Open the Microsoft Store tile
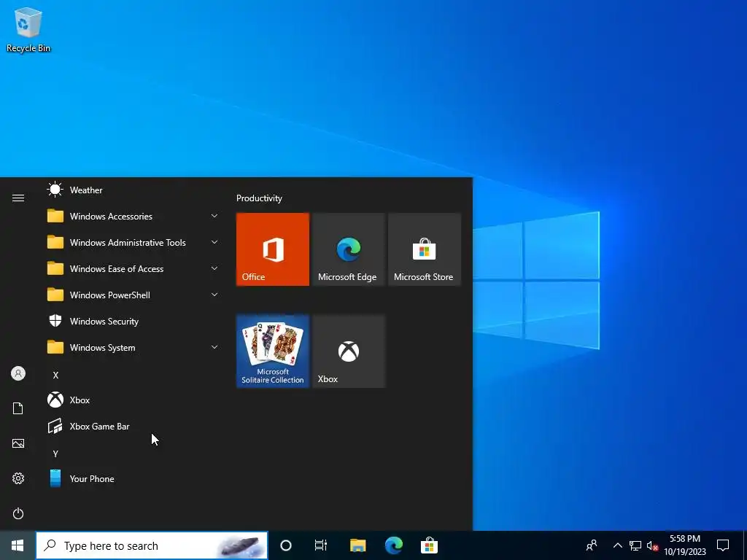 click(425, 249)
